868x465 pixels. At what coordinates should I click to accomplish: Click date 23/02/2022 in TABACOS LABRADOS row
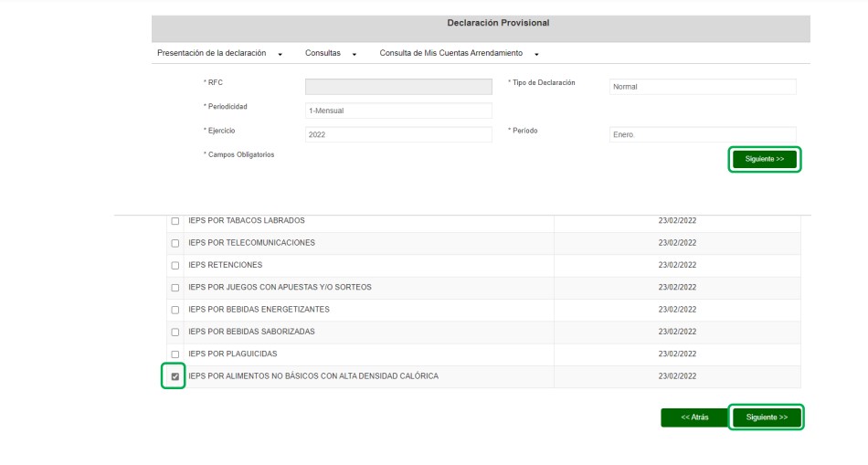[677, 220]
